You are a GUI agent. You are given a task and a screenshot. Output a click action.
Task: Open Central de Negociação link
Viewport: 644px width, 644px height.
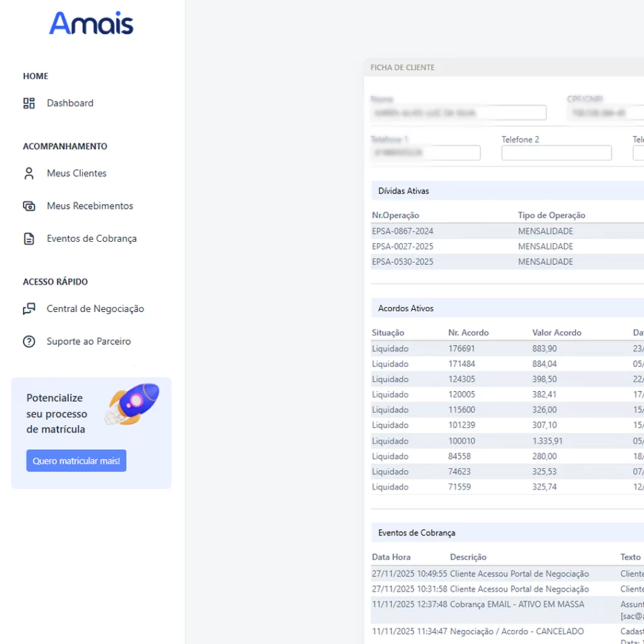(95, 309)
